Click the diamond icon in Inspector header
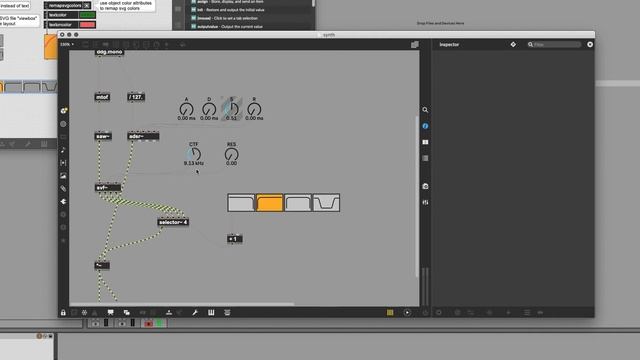The height and width of the screenshot is (360, 640). (x=513, y=44)
